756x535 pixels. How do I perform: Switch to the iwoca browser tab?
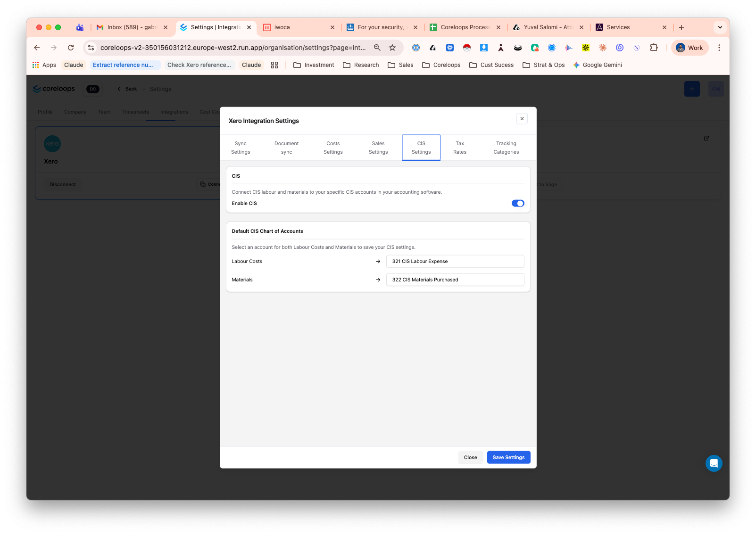pos(298,27)
